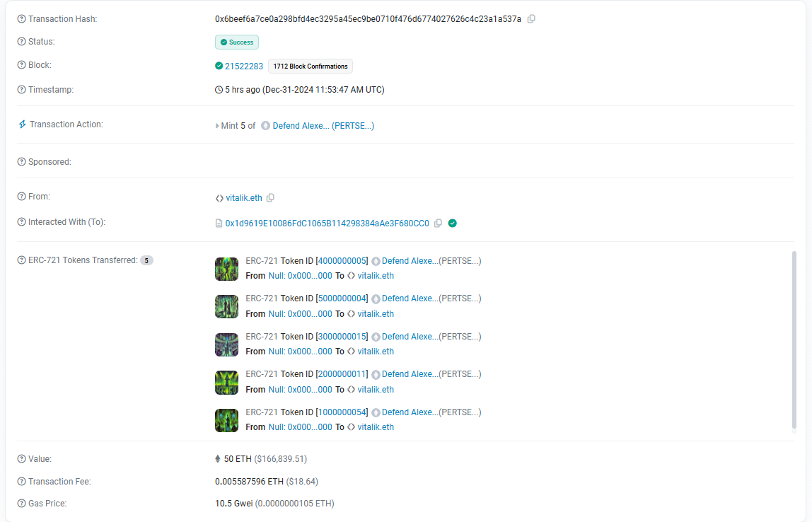
Task: Open Null: 0x000...000 link for token 4000000005
Action: click(301, 276)
